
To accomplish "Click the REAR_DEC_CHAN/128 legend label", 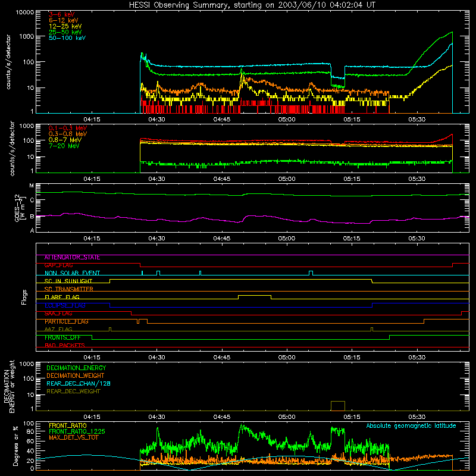I will 79,384.
